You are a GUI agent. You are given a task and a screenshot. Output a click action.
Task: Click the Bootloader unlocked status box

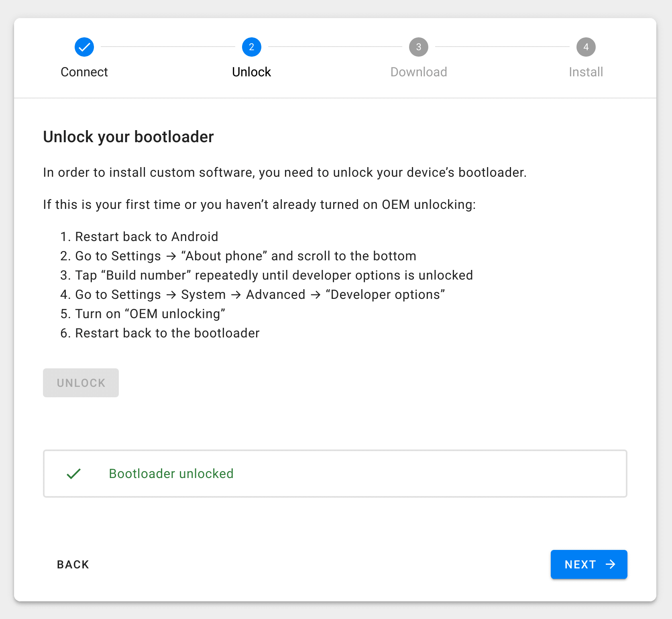pos(335,474)
